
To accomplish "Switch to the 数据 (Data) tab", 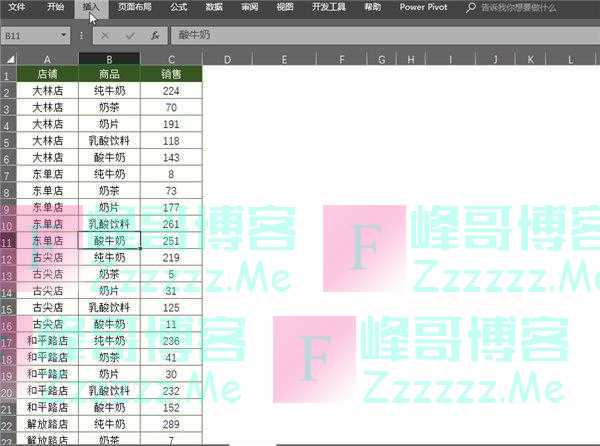I will coord(214,6).
